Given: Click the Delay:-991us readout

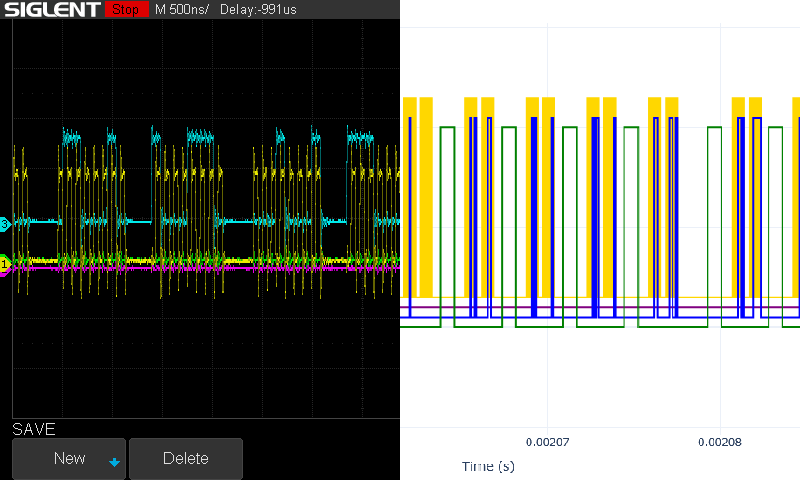Looking at the screenshot, I should (258, 9).
